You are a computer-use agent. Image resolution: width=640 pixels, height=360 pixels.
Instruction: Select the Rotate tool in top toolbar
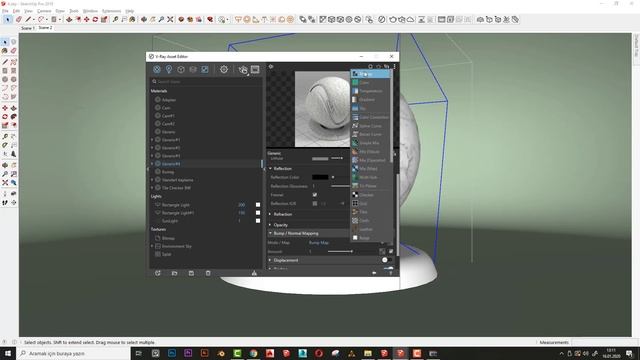click(95, 20)
